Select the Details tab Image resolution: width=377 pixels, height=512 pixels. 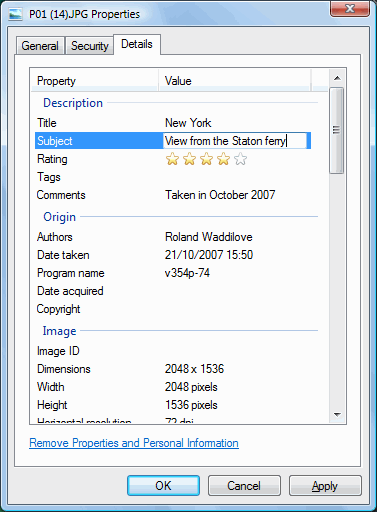click(x=137, y=44)
